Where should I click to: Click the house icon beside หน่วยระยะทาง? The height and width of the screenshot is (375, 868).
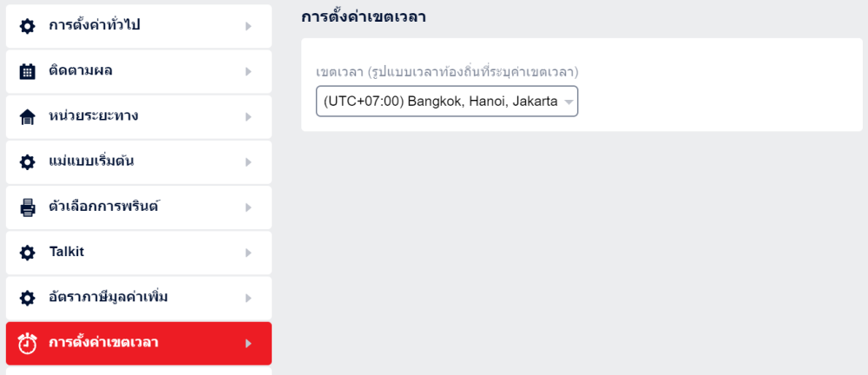[27, 116]
